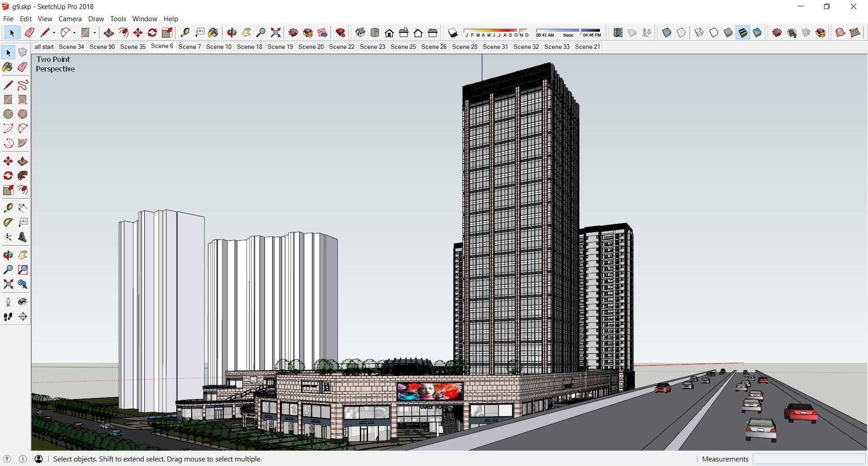868x466 pixels.
Task: Switch to Scene 34 tab
Action: coord(71,47)
